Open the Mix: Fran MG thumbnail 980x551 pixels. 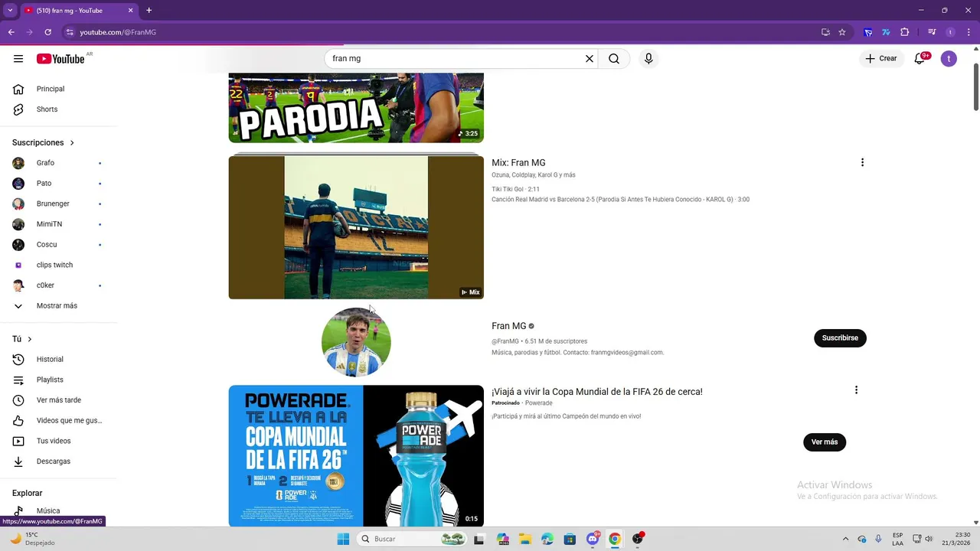(356, 227)
